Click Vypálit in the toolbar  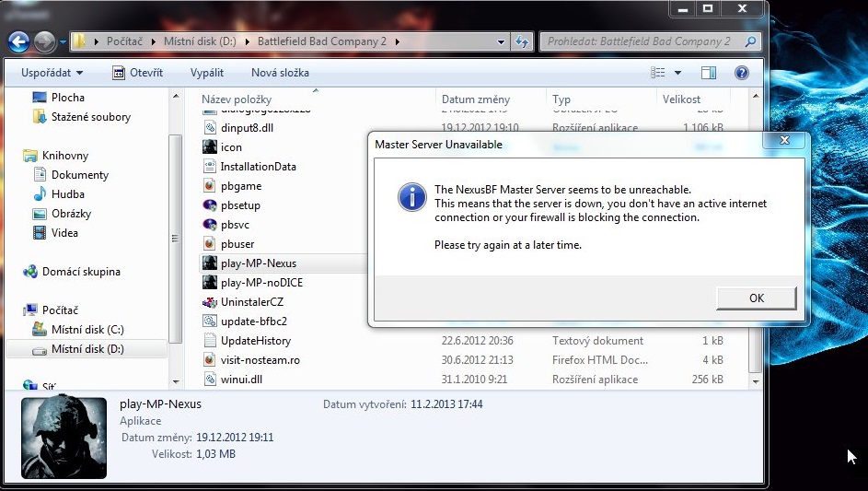click(x=206, y=73)
